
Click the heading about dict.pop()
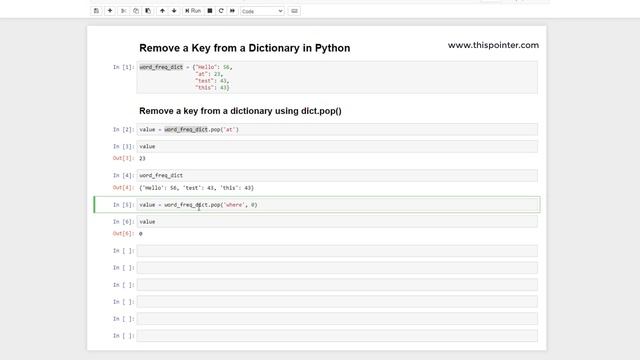(240, 111)
